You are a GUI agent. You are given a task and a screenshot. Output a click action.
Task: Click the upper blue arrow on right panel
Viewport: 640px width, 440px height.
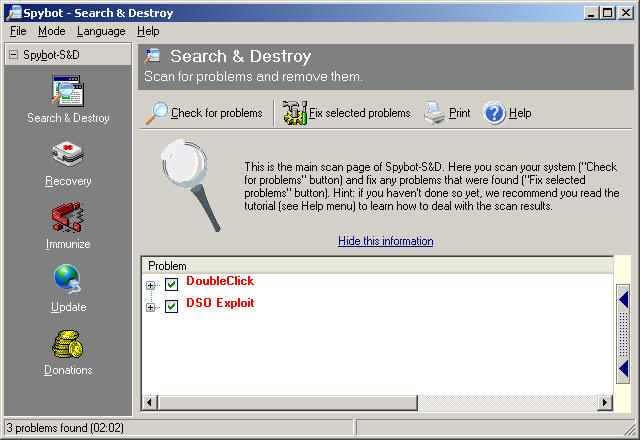click(x=623, y=299)
